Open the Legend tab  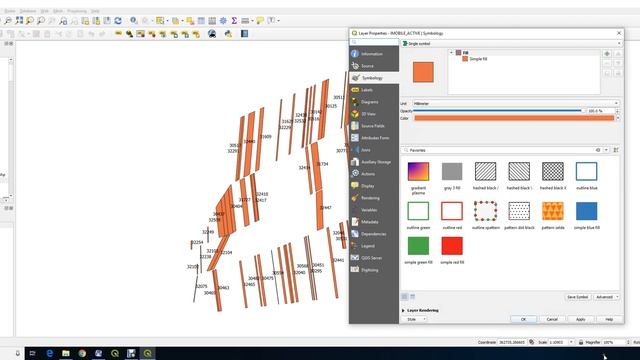click(x=374, y=246)
